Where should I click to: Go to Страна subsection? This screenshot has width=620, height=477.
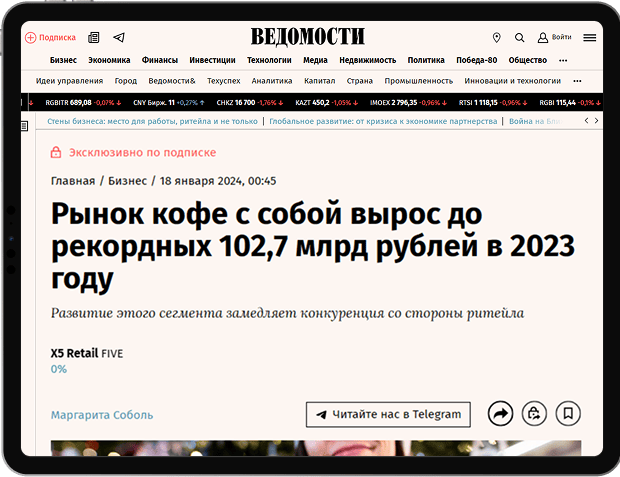click(x=360, y=81)
